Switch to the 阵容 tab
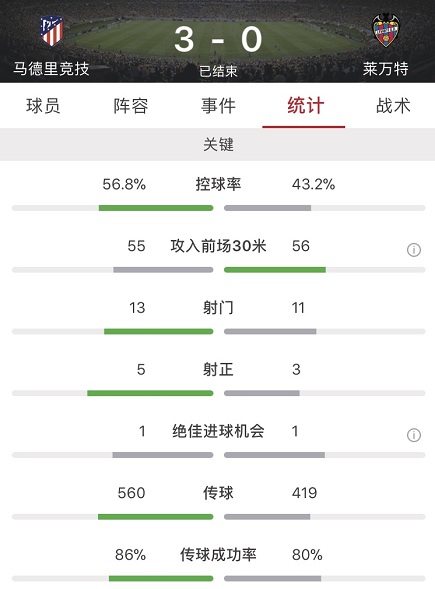 point(131,106)
